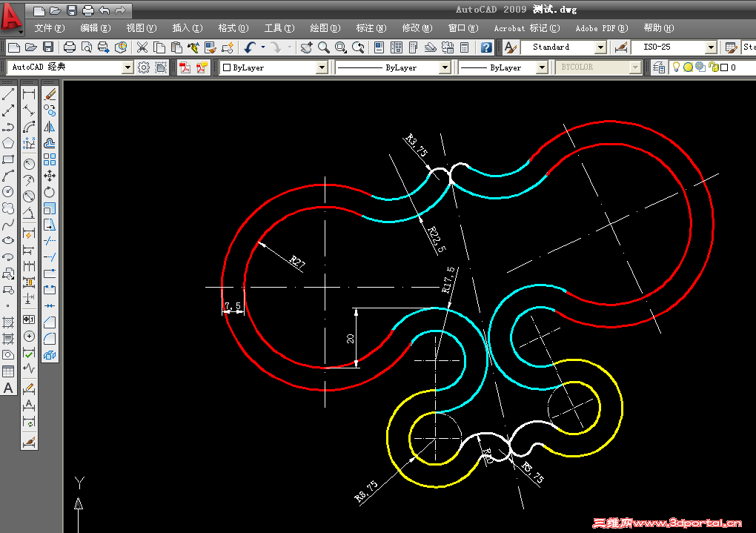Viewport: 756px width, 533px height.
Task: Open the 绘图(D) menu
Action: [325, 28]
